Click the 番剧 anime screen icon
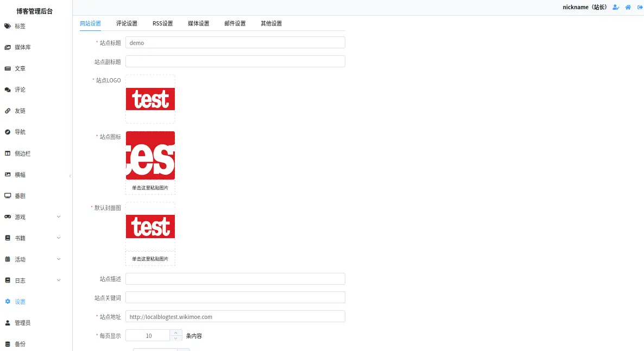Screen dimensions: 644x351 point(7,195)
